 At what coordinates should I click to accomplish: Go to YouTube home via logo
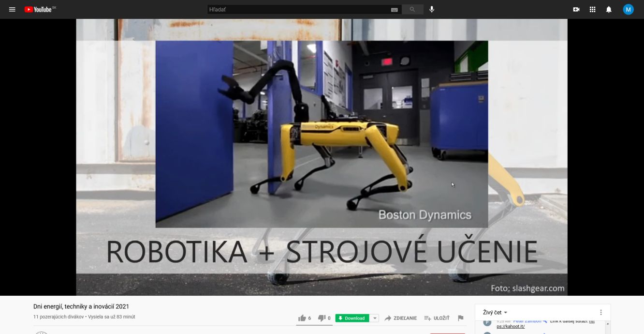[40, 9]
